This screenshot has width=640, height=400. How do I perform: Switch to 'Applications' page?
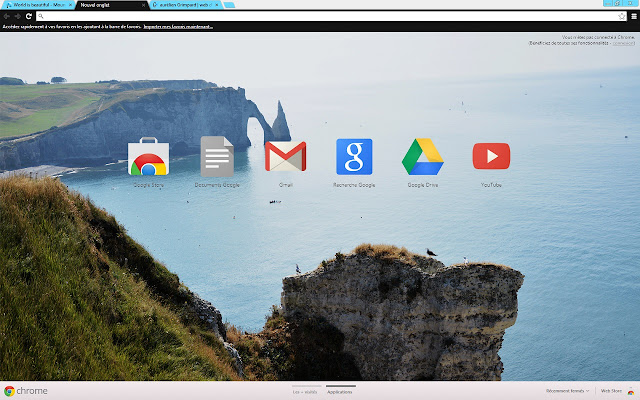click(340, 392)
